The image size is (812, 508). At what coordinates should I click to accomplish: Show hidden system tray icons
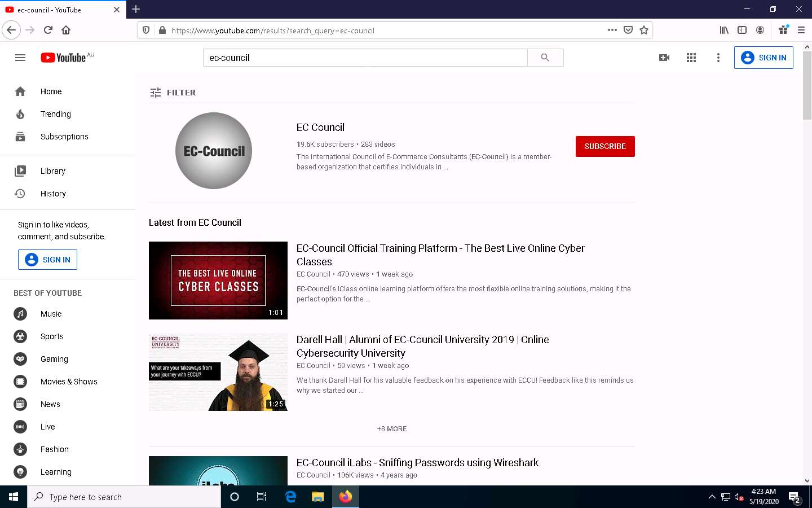[x=712, y=497]
